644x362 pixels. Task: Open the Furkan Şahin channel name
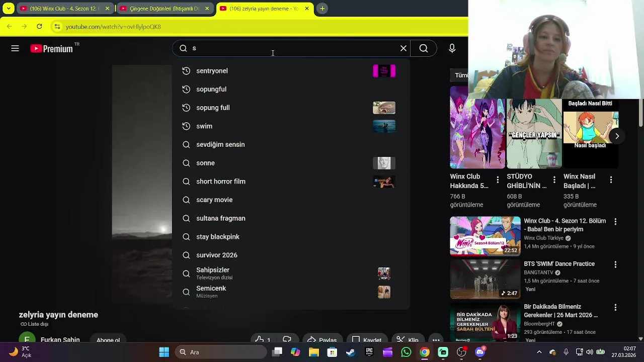(60, 340)
